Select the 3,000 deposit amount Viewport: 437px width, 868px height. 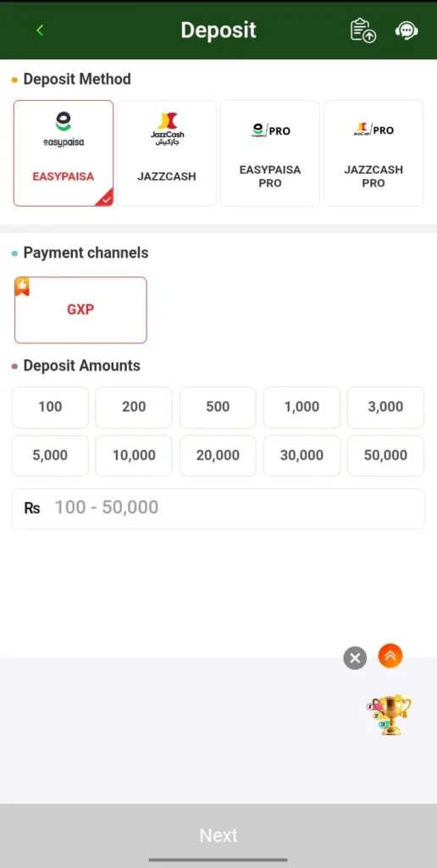click(x=385, y=408)
